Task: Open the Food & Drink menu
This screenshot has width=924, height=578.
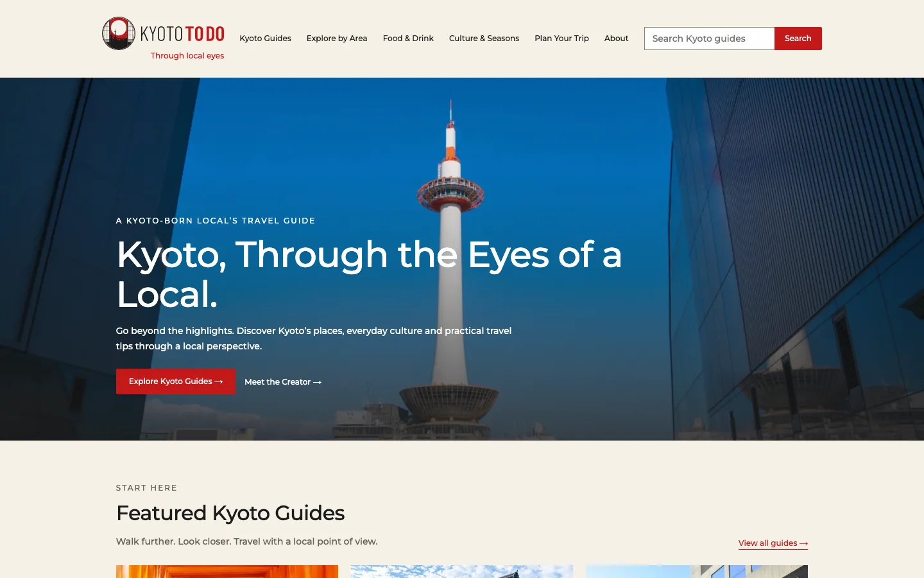Action: point(408,39)
